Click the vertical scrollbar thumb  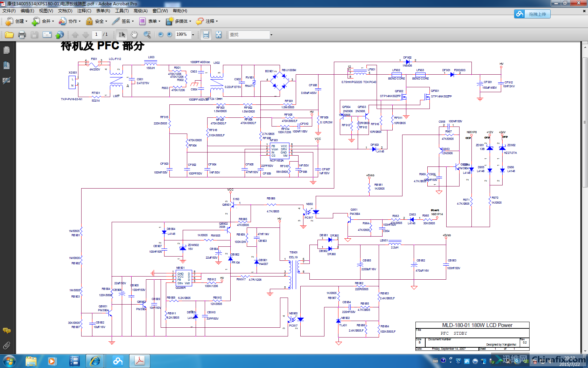pyautogui.click(x=585, y=122)
